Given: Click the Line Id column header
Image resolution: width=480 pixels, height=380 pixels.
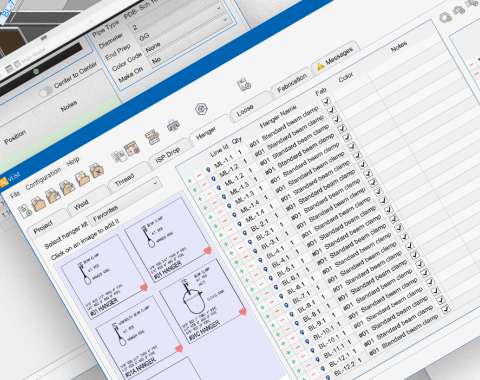Looking at the screenshot, I should 220,150.
